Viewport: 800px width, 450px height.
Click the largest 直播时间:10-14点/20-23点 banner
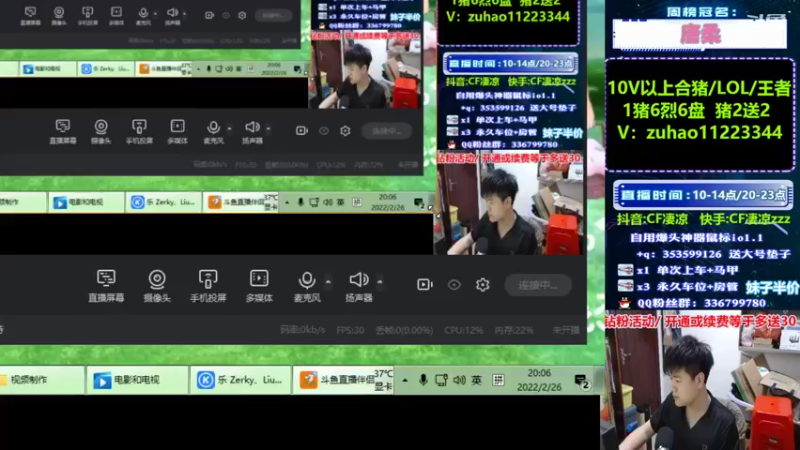pos(703,195)
